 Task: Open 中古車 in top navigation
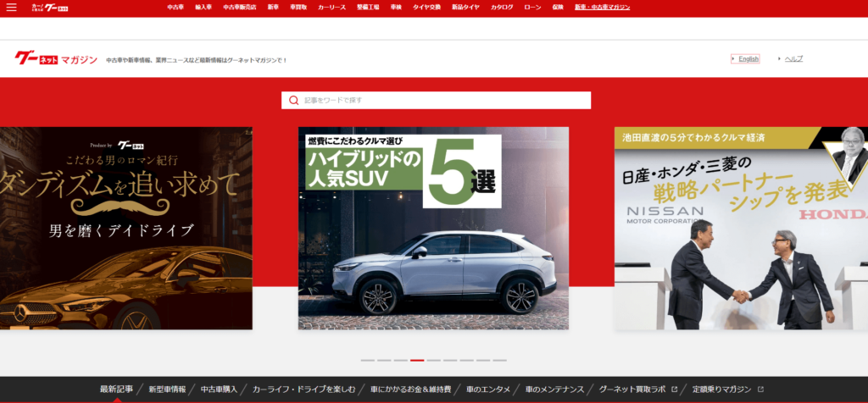(x=175, y=7)
